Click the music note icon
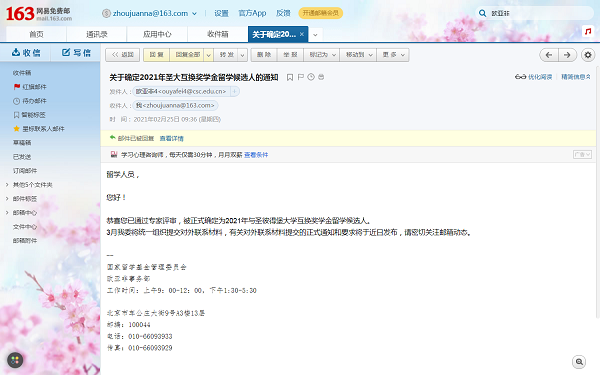 [587, 31]
